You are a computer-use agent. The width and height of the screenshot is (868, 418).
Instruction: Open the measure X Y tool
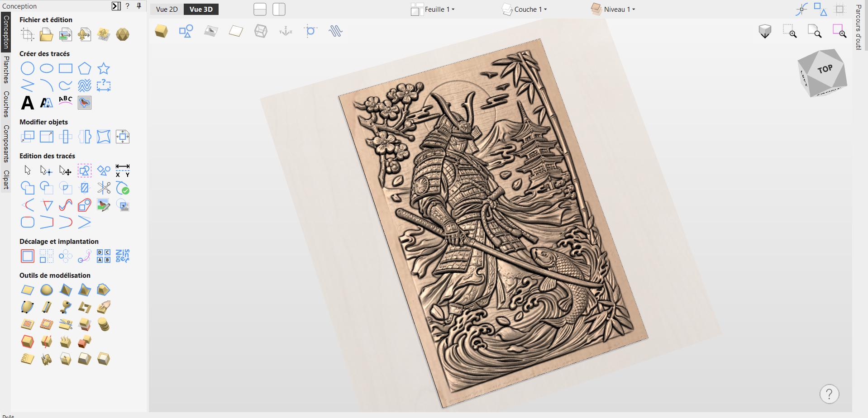pos(123,171)
